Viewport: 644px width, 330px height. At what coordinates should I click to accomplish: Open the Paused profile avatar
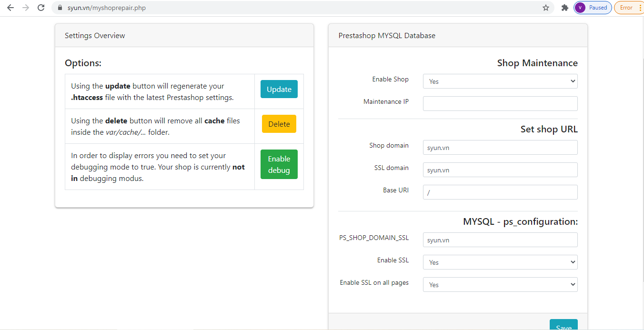[593, 8]
